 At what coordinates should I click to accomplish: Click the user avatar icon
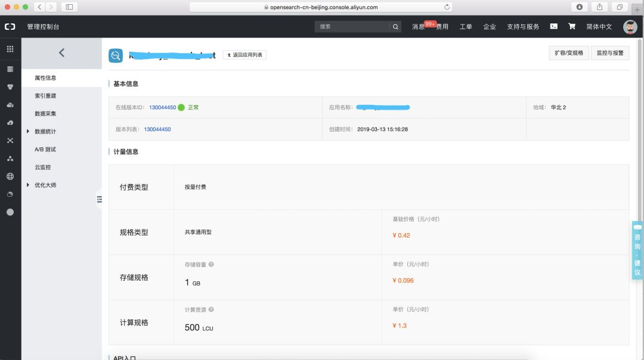tap(630, 27)
